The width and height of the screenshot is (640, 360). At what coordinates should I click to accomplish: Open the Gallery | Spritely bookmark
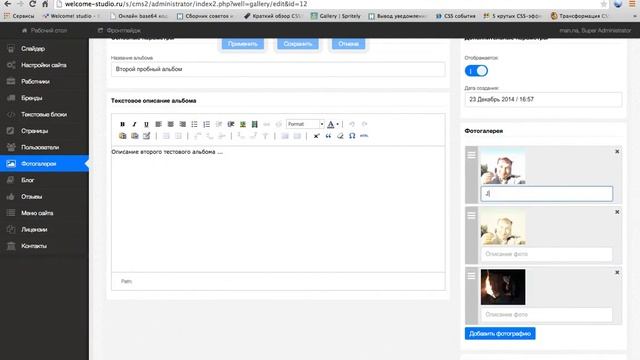336,16
